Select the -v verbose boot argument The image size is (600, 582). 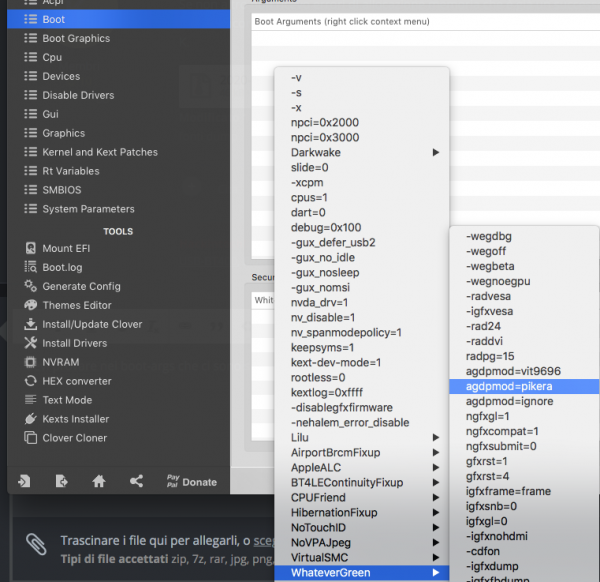tap(362, 78)
